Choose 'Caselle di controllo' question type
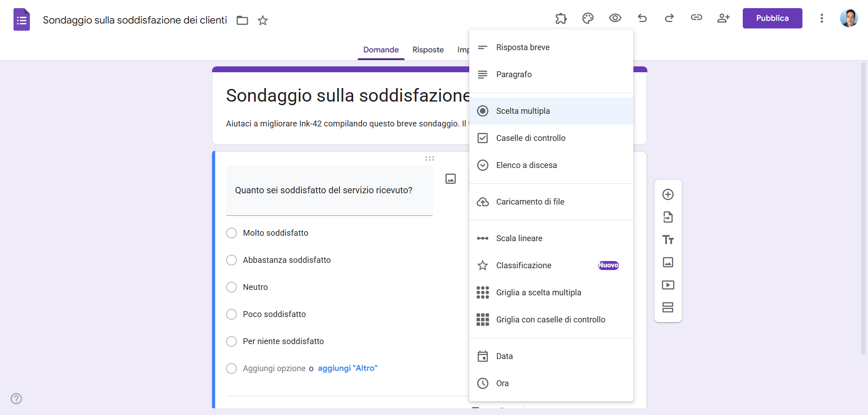The image size is (868, 415). coord(531,138)
